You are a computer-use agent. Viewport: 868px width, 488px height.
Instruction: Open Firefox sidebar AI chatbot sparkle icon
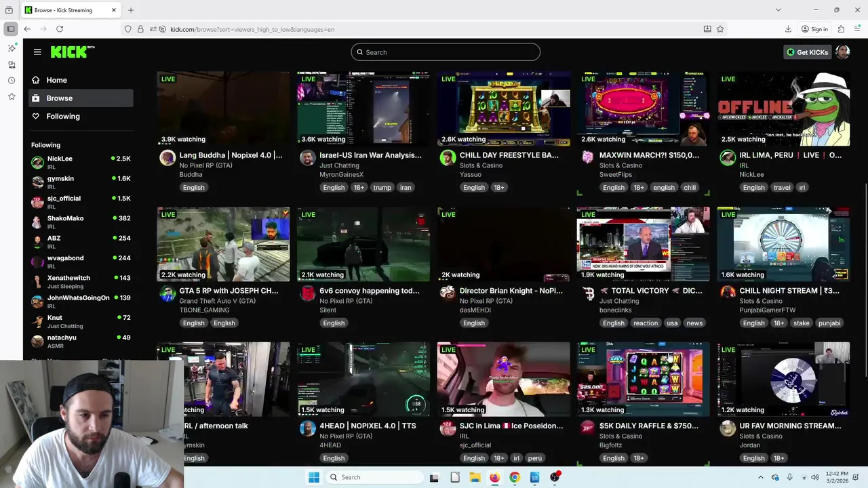coord(12,48)
